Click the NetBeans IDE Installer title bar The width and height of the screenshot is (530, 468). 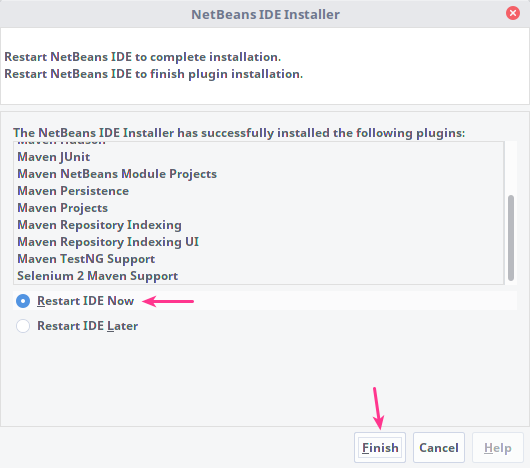265,14
